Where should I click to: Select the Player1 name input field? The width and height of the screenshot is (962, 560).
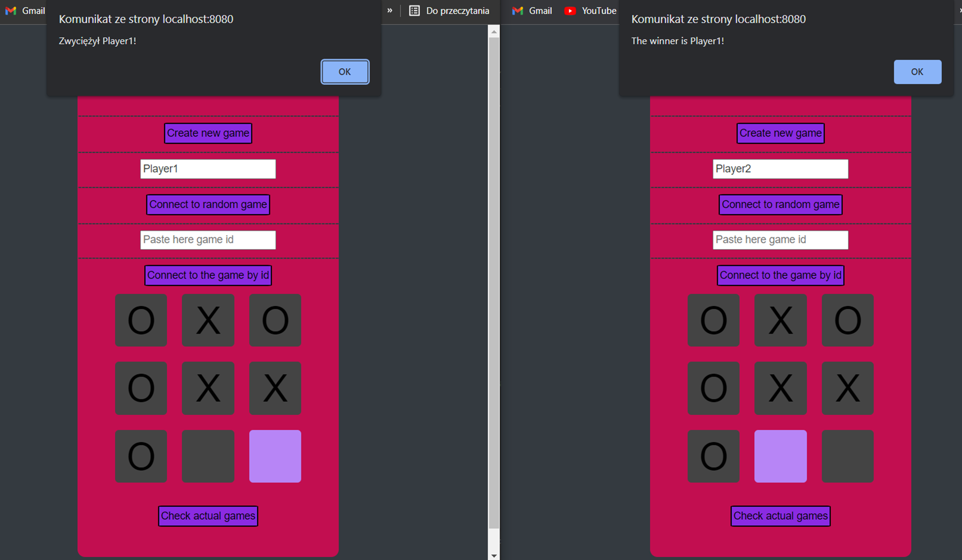tap(208, 168)
